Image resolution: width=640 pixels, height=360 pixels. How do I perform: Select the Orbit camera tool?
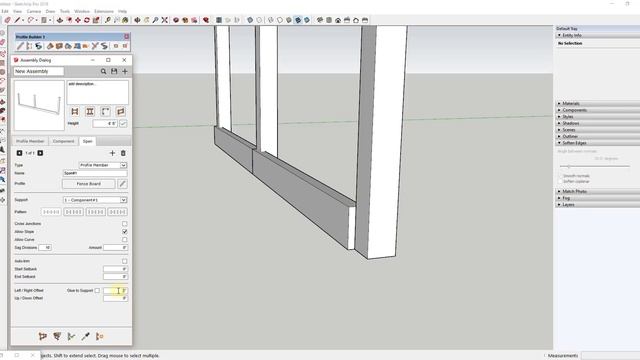[x=137, y=20]
